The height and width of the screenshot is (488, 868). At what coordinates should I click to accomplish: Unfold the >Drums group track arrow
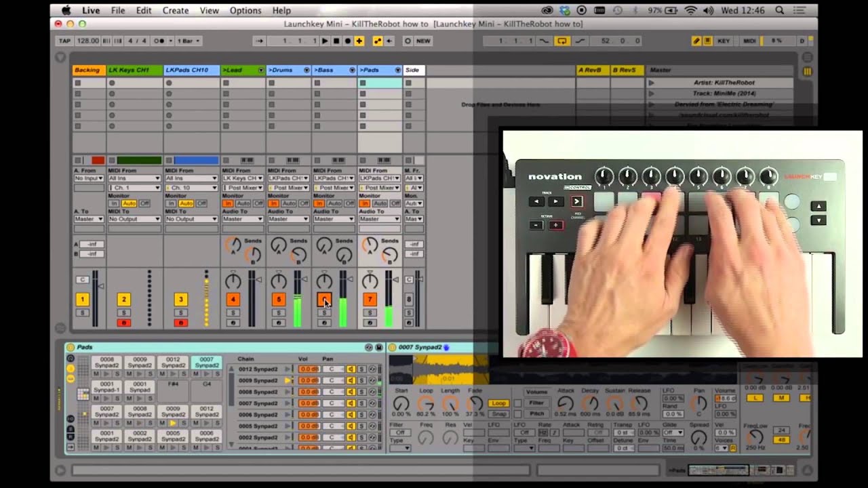pos(307,70)
